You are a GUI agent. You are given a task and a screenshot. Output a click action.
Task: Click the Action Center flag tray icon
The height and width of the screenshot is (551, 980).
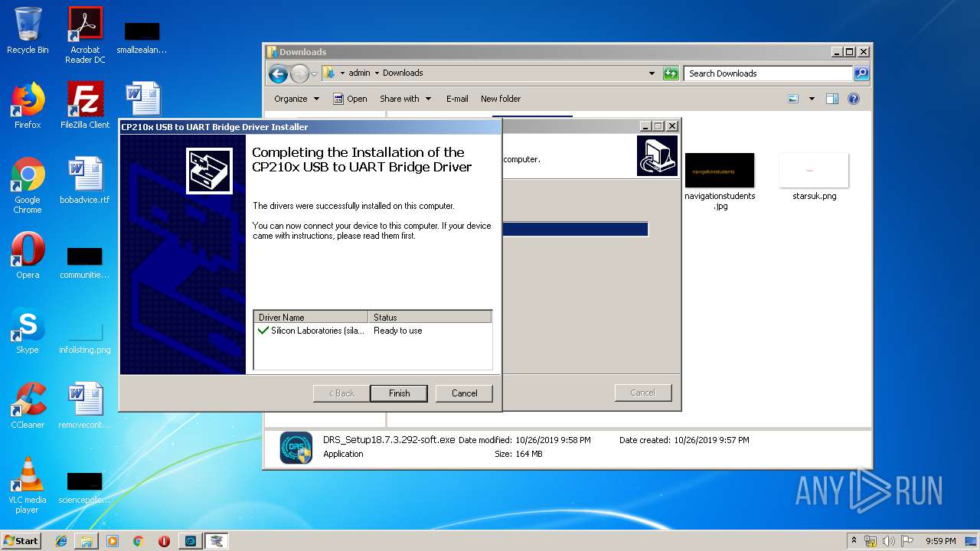906,541
